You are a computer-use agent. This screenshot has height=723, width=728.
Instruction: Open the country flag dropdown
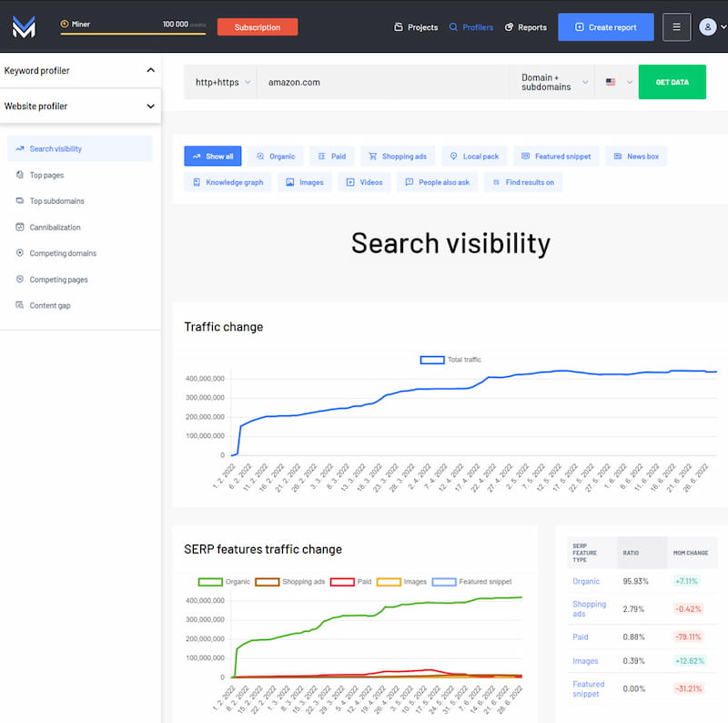(617, 82)
